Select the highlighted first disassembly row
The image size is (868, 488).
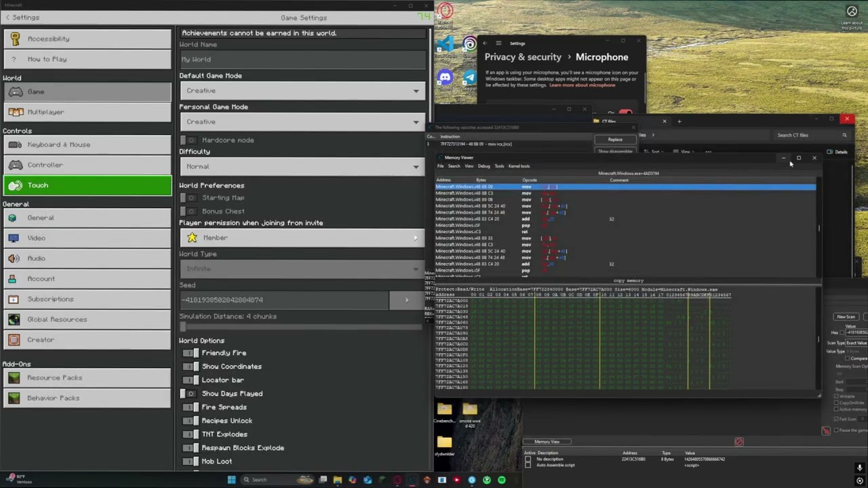(625, 186)
